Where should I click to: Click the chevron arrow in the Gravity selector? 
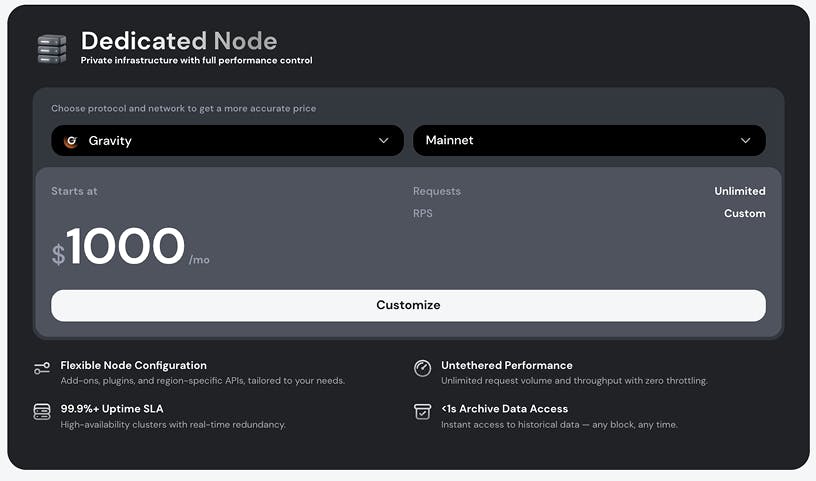click(x=384, y=141)
